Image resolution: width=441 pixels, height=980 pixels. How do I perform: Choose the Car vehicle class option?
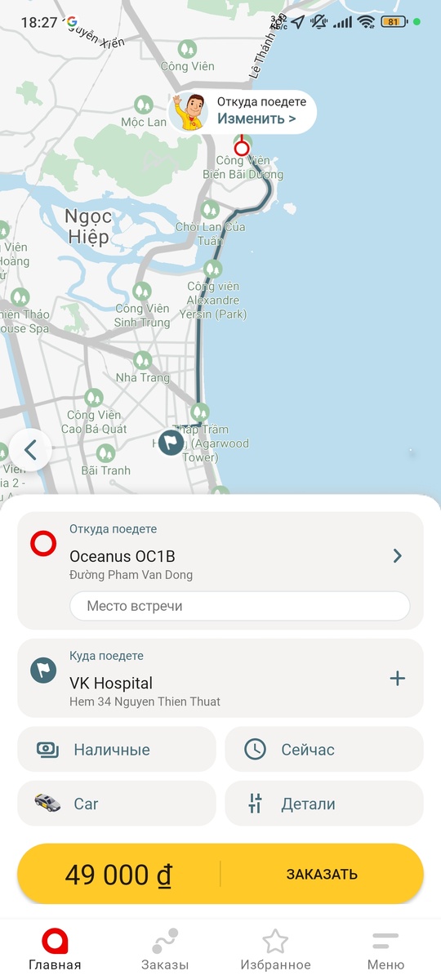[117, 804]
